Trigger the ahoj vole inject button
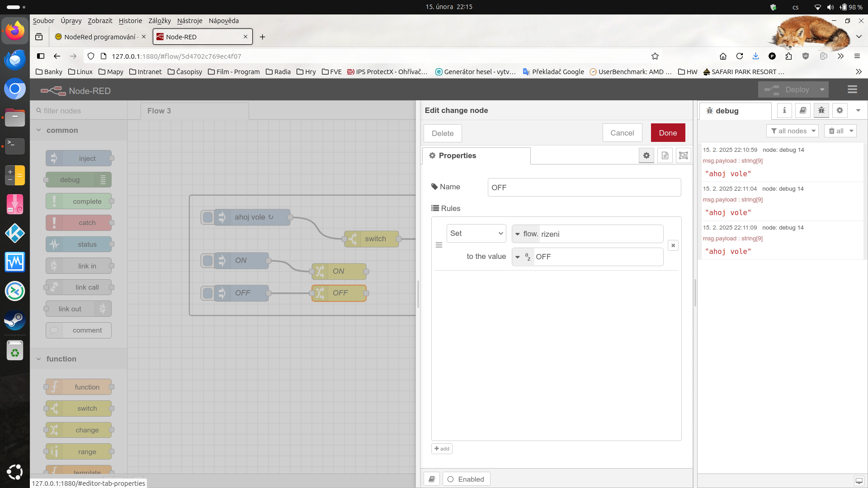The height and width of the screenshot is (488, 868). [208, 217]
